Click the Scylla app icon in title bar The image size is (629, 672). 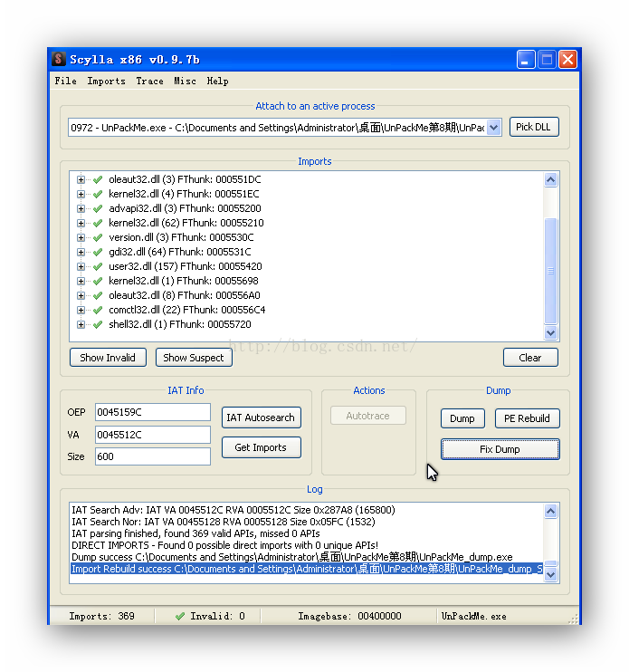pyautogui.click(x=58, y=59)
